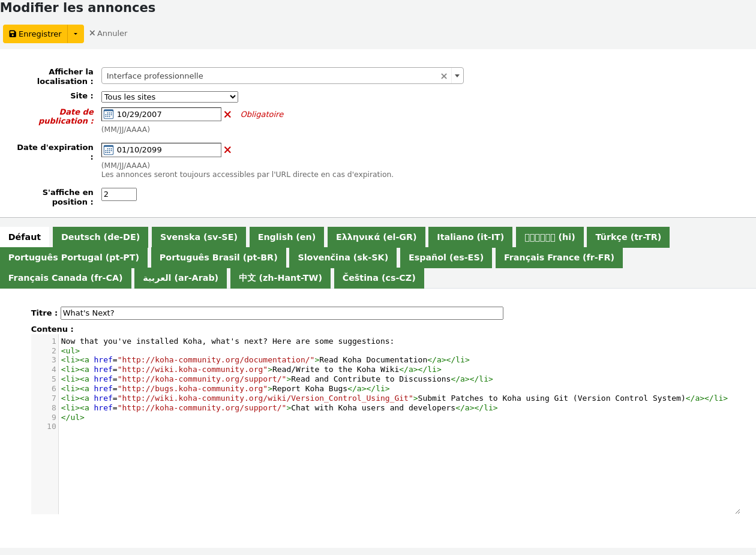Image resolution: width=756 pixels, height=555 pixels.
Task: Click line 10 in the content editor
Action: click(x=240, y=427)
